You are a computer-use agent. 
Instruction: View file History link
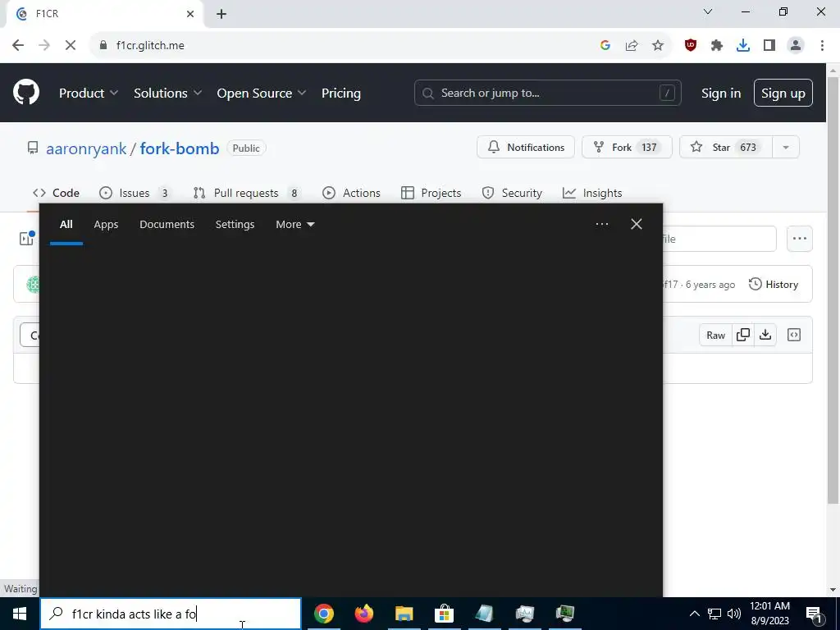(x=774, y=285)
